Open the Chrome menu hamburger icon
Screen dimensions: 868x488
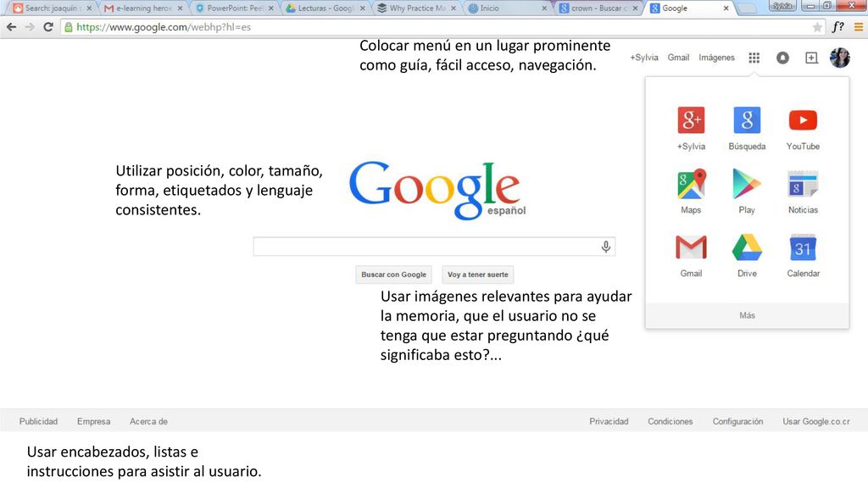tap(859, 27)
